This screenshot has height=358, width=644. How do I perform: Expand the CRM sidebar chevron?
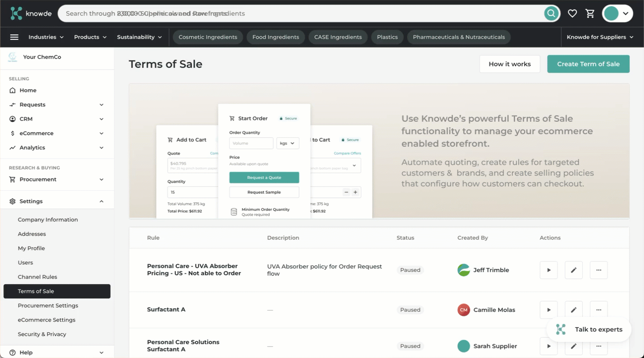(102, 119)
